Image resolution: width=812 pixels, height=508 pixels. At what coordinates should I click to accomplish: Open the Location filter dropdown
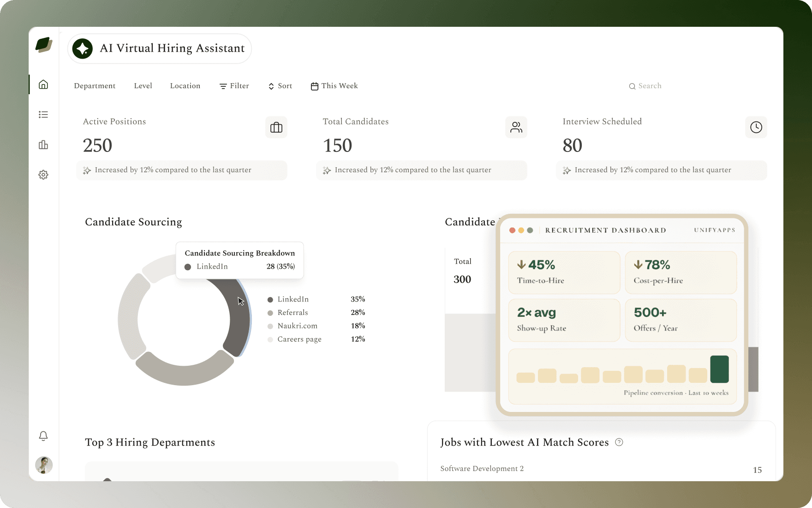[x=185, y=86]
